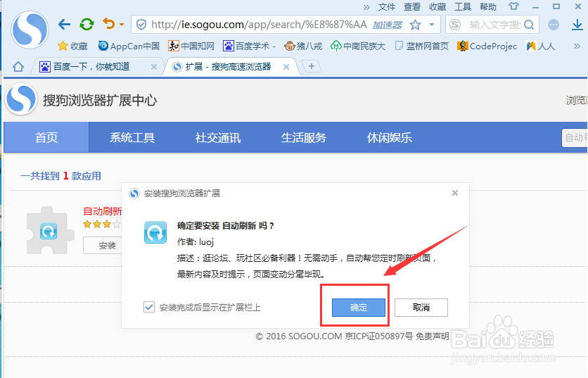
Task: Close the 扩展 tab
Action: tap(286, 67)
